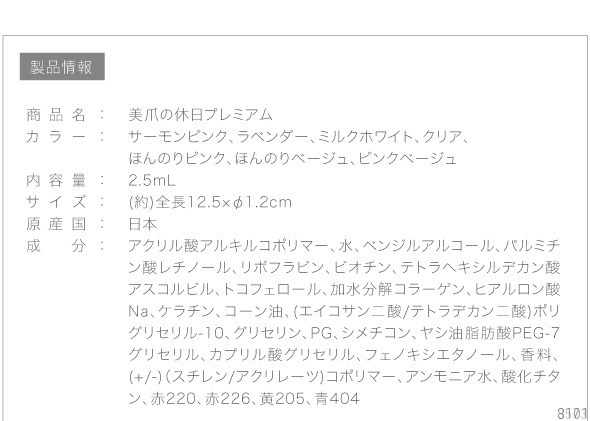The image size is (590, 421).
Task: Click the クリア color name
Action: pos(442,136)
